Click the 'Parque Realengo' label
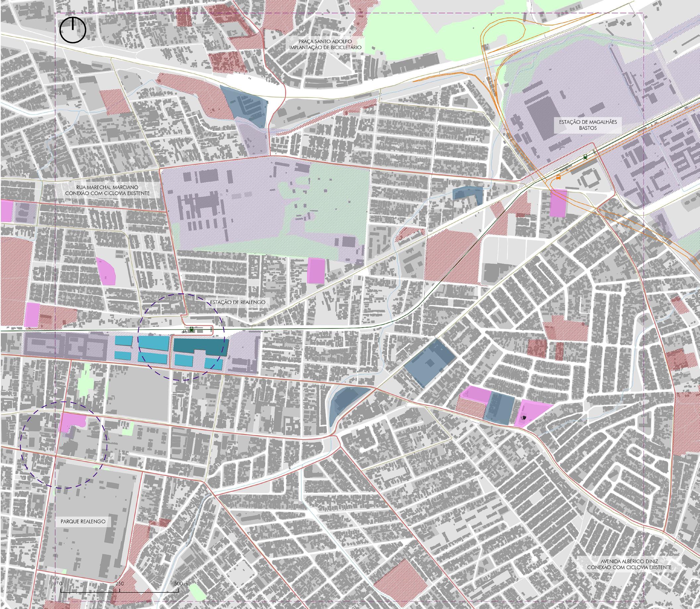Screen dimensions: 700x609 pyautogui.click(x=83, y=521)
